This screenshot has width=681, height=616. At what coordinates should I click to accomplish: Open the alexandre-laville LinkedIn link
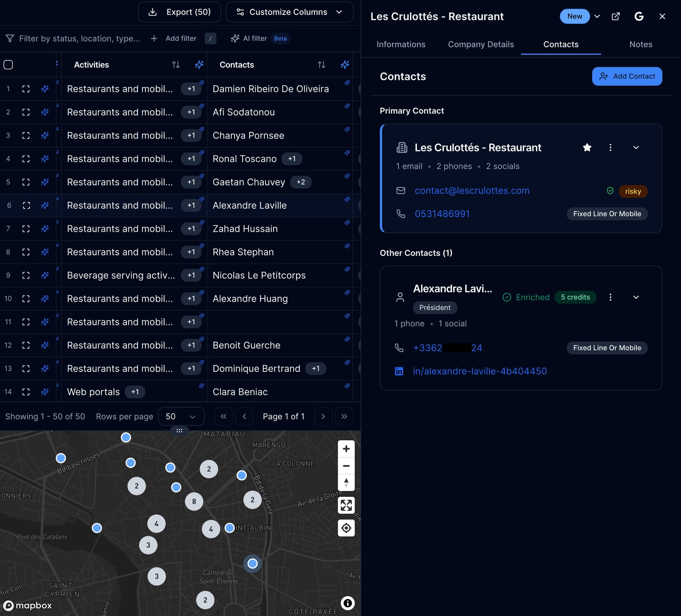[480, 371]
